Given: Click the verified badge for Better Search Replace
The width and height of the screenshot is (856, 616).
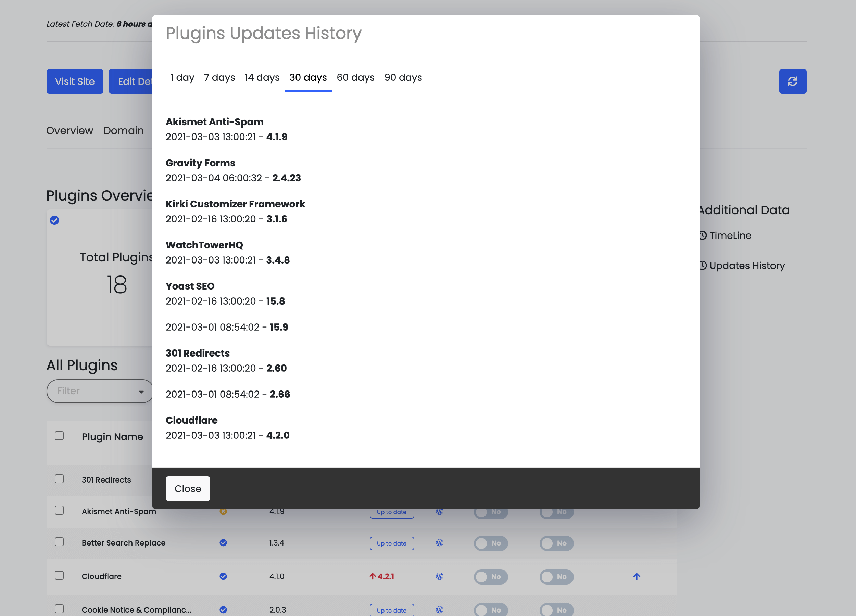Looking at the screenshot, I should [x=223, y=543].
